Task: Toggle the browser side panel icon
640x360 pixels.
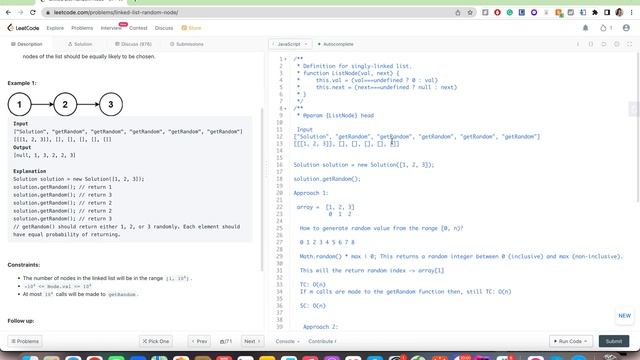Action: (x=607, y=13)
